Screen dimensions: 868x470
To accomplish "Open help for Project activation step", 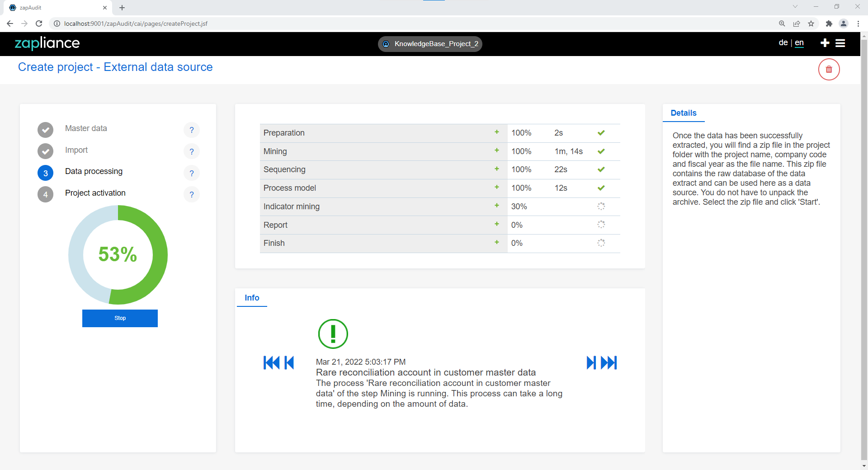I will [x=192, y=194].
